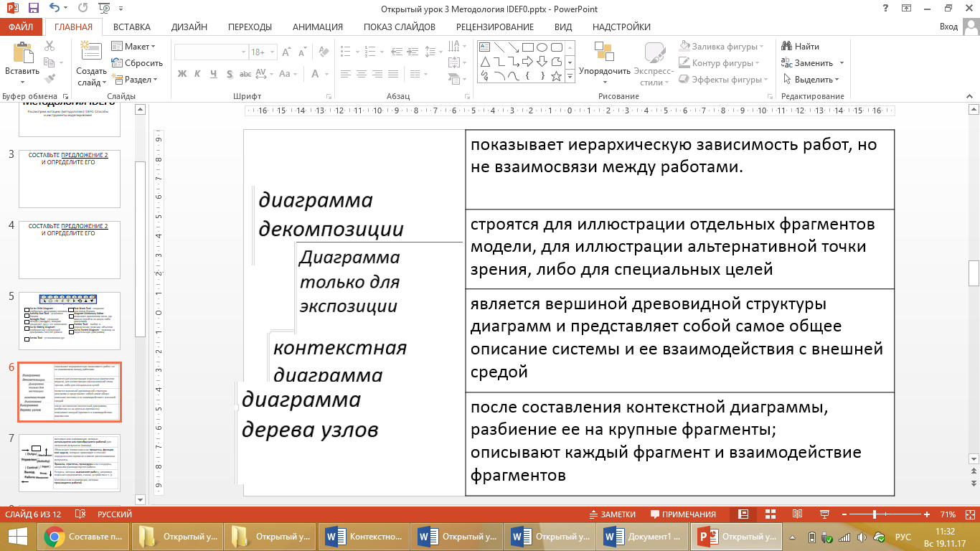Screen dimensions: 980x551
Task: Open the Выделить select dropdown
Action: click(x=810, y=80)
